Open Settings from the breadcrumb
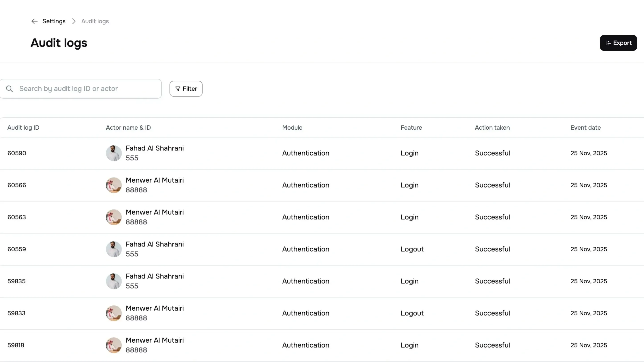 (54, 21)
